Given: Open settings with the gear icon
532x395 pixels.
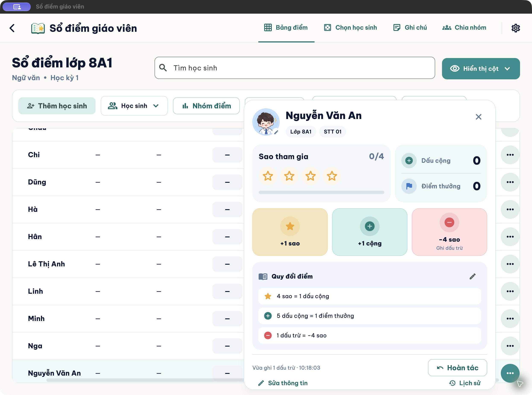Looking at the screenshot, I should pos(516,28).
